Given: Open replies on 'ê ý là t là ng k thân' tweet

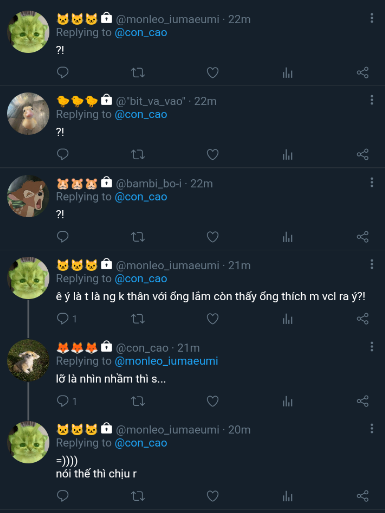Looking at the screenshot, I should [x=67, y=319].
